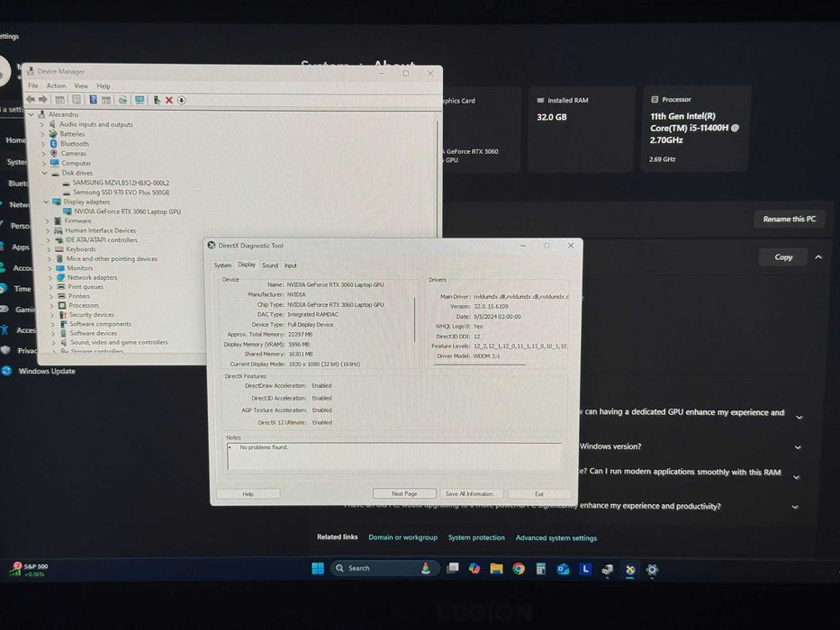Select Samsung SSD 970 EVO Plus 500GB
The height and width of the screenshot is (630, 840).
pos(121,192)
